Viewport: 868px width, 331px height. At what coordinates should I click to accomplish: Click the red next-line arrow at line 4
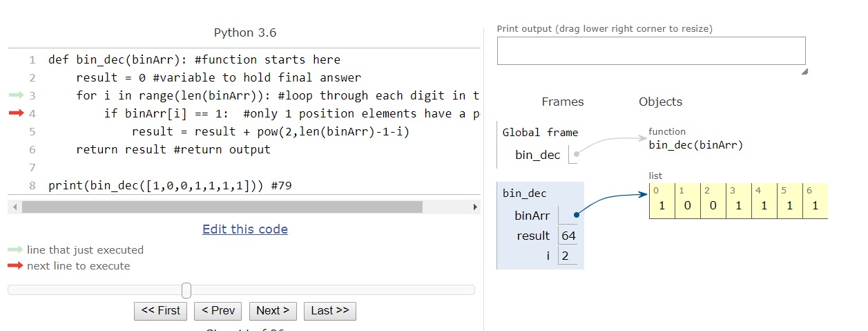[x=16, y=113]
